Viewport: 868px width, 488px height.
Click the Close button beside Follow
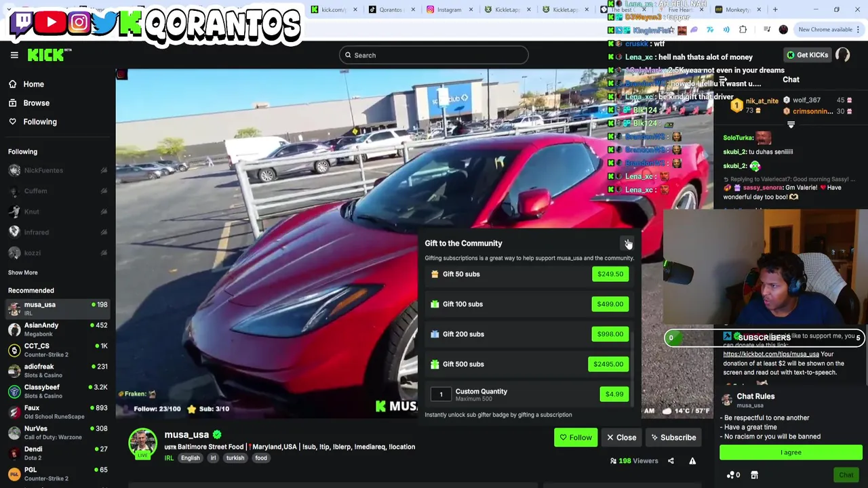coord(621,437)
